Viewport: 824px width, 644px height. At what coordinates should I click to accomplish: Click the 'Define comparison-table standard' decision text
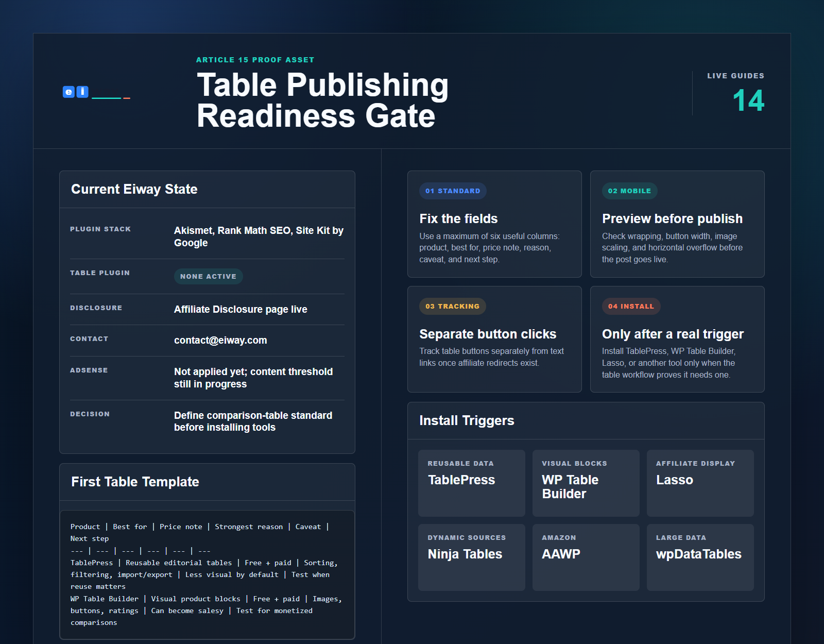(253, 421)
